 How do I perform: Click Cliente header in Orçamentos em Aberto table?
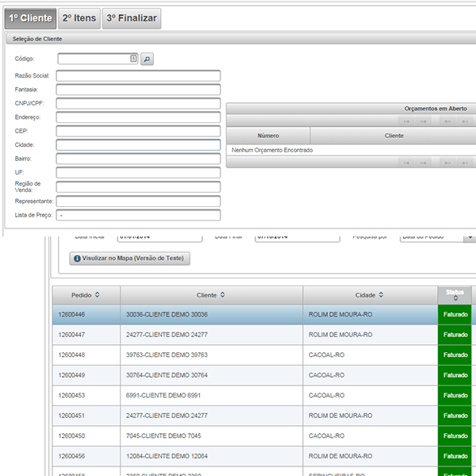(x=393, y=136)
